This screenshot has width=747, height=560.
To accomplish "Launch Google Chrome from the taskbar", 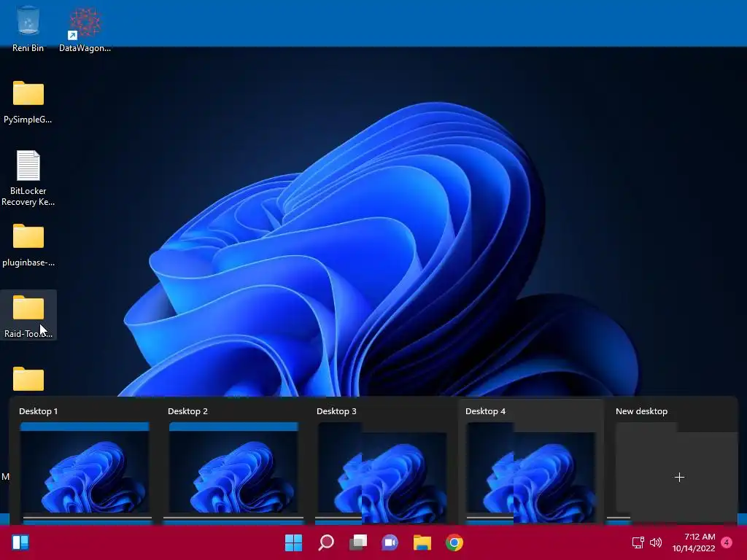I will [x=454, y=542].
